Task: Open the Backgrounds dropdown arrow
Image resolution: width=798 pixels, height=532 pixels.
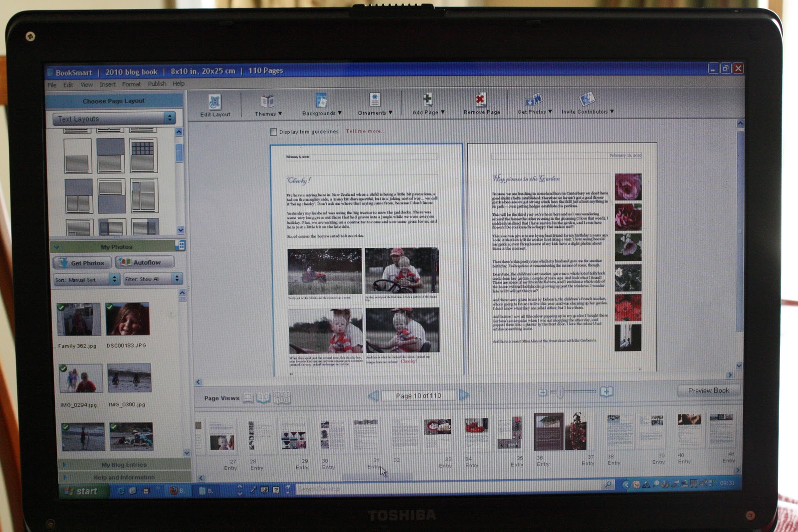Action: tap(340, 113)
